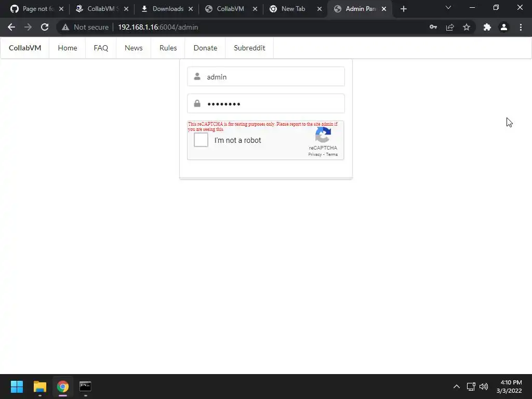532x399 pixels.
Task: Open the Extensions puzzle icon
Action: coord(487,27)
